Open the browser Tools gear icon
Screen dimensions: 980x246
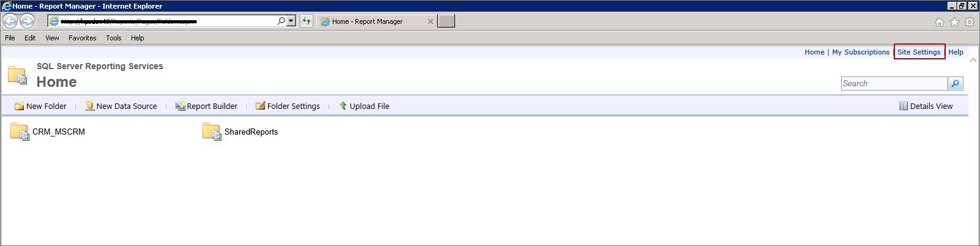[x=970, y=22]
